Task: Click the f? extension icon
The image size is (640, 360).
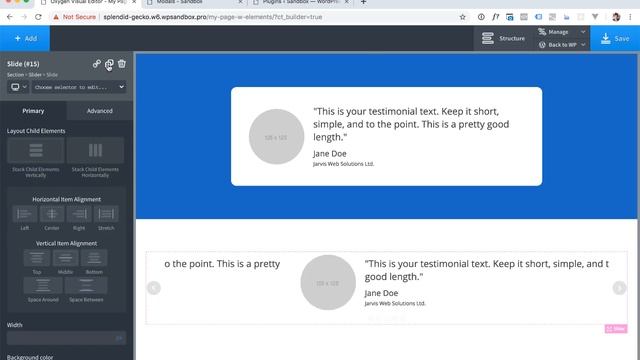Action: [x=496, y=17]
